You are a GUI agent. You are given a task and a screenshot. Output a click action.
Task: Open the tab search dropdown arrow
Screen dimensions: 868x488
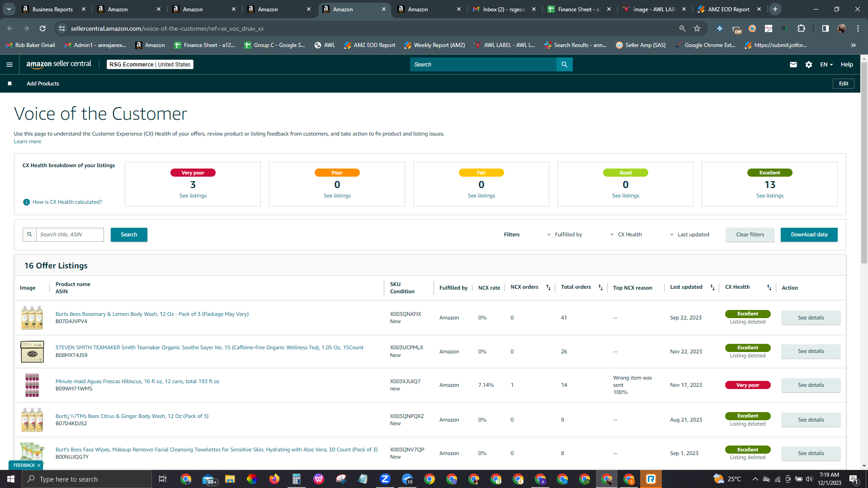click(9, 9)
